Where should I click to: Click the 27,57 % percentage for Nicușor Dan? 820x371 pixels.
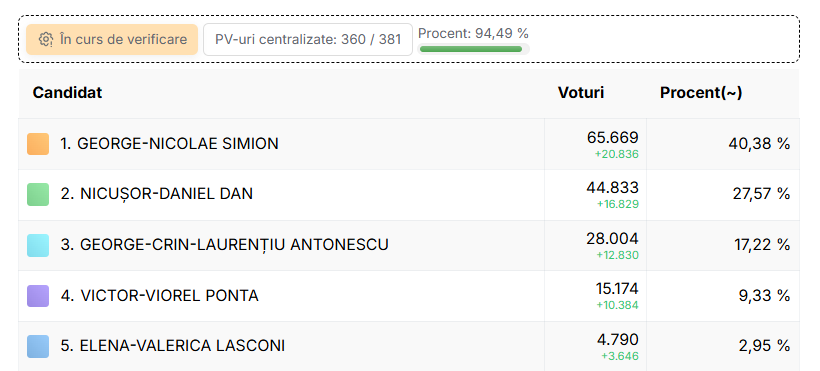click(x=761, y=194)
